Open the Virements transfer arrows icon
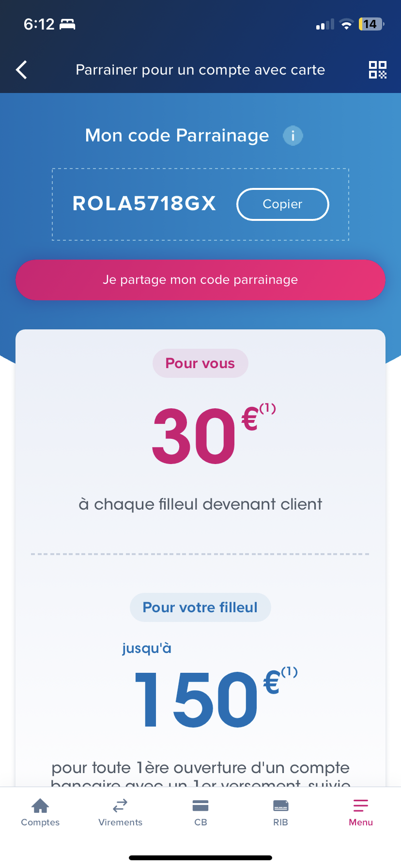The image size is (401, 868). point(120,806)
